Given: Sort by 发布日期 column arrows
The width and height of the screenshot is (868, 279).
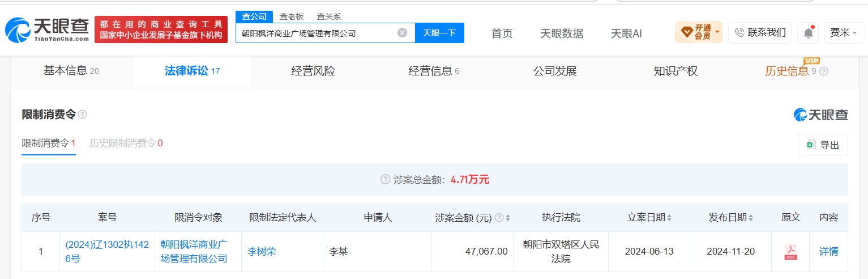Looking at the screenshot, I should (751, 218).
